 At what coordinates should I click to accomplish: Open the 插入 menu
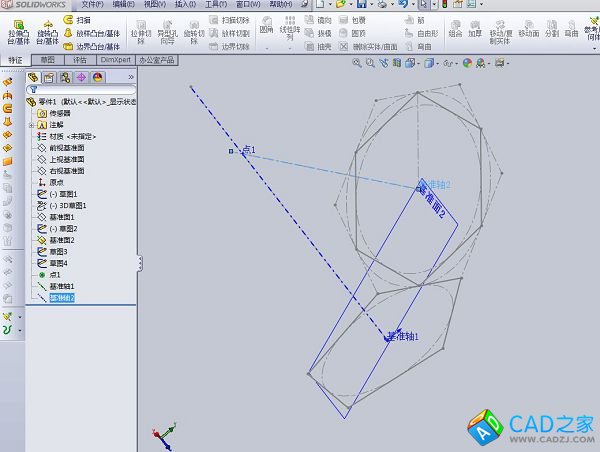point(185,5)
